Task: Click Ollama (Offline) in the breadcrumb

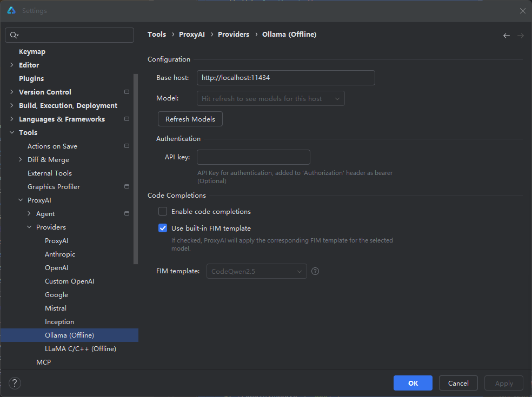Action: pyautogui.click(x=289, y=34)
